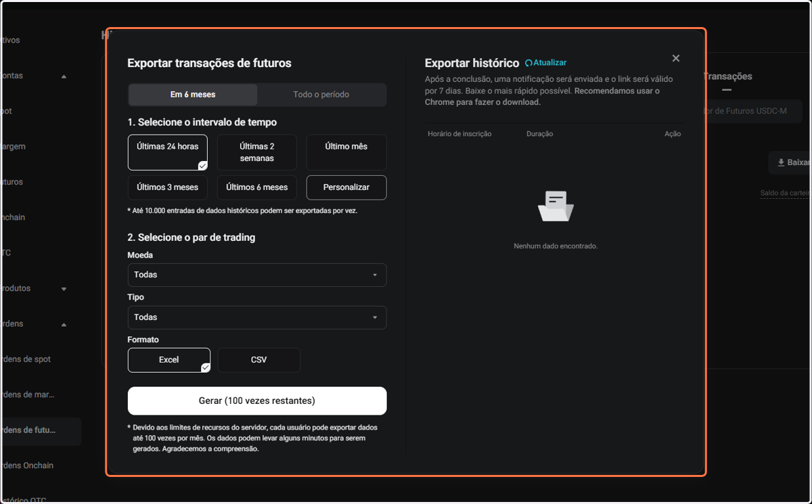Viewport: 812px width, 504px height.
Task: Expand the sidebar arrow beside 'rodutos'
Action: (64, 289)
